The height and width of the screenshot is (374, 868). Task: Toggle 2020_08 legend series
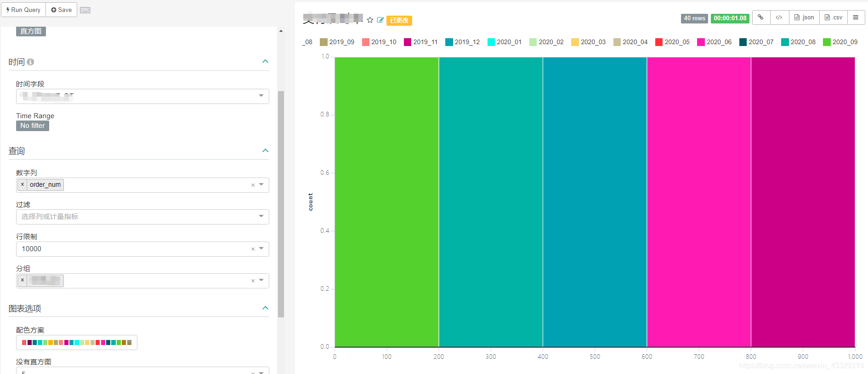click(x=798, y=42)
